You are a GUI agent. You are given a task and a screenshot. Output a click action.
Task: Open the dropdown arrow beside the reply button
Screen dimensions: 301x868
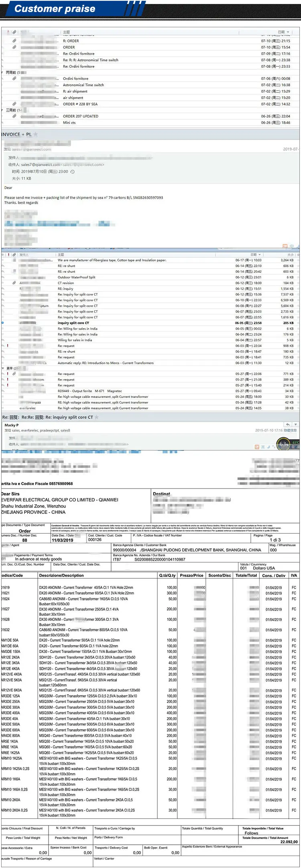coord(296,424)
